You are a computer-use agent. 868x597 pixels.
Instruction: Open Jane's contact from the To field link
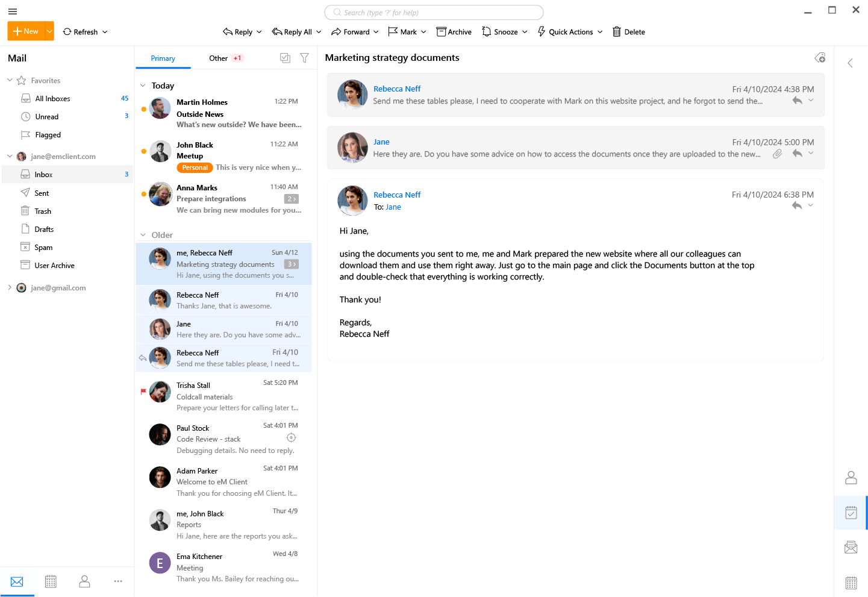(393, 207)
